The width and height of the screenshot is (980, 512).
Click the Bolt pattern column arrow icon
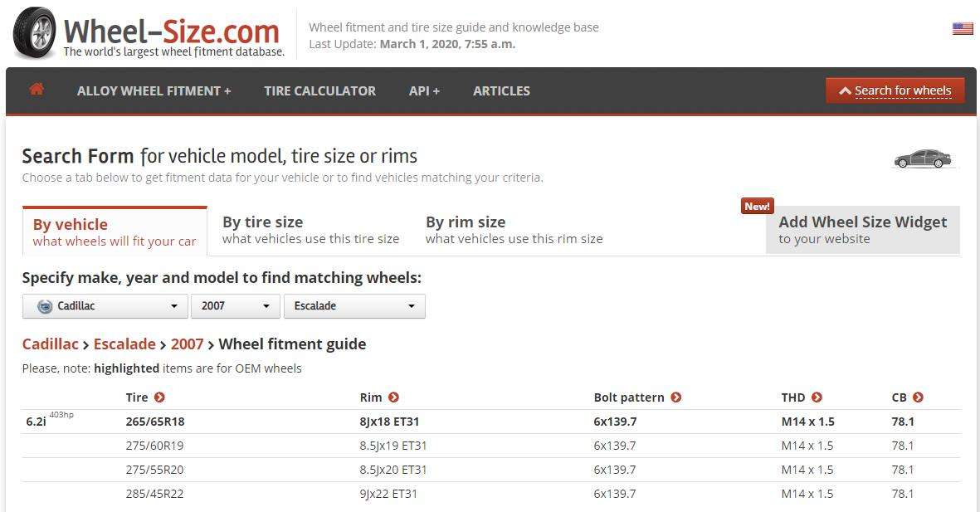coord(675,397)
